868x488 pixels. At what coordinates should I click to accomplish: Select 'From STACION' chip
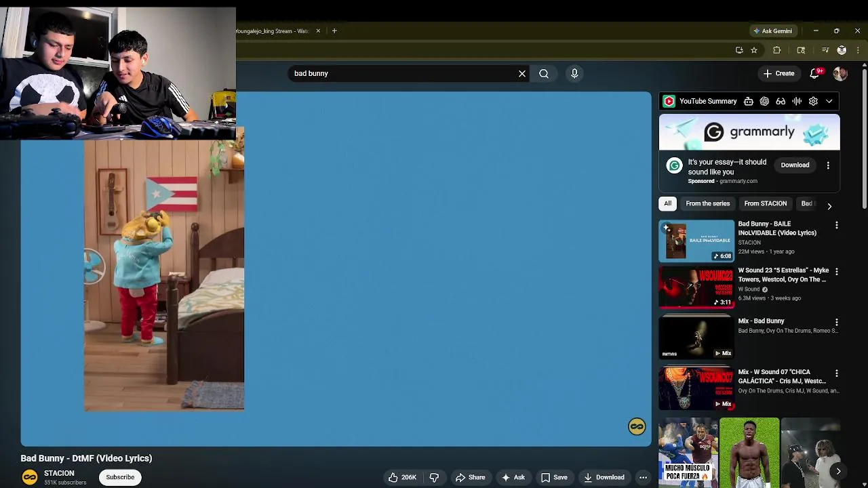[766, 203]
